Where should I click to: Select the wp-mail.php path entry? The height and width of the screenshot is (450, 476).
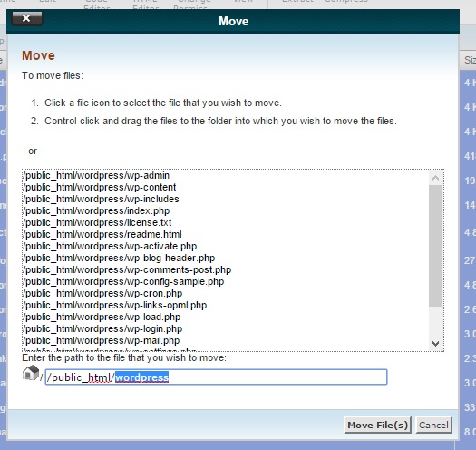click(102, 340)
